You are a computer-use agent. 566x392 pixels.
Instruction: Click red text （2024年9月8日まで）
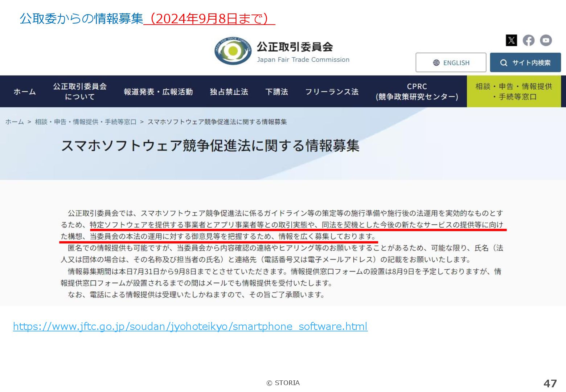coord(209,19)
